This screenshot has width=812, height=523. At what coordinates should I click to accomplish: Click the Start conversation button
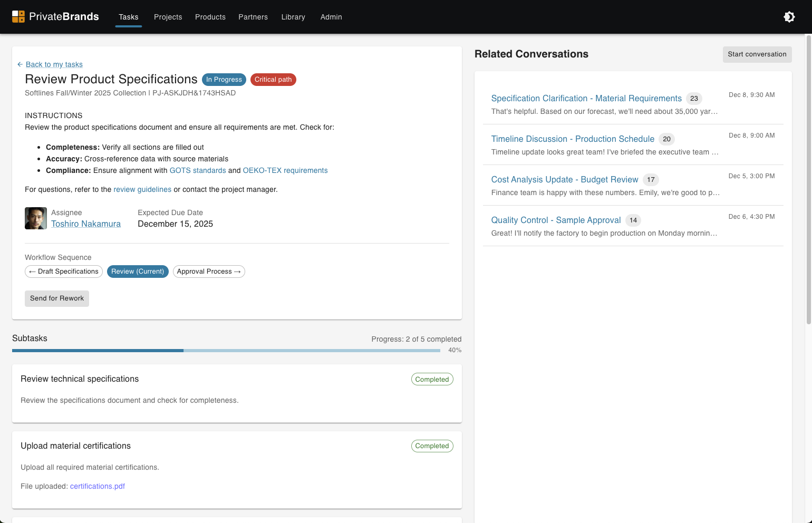(x=757, y=54)
